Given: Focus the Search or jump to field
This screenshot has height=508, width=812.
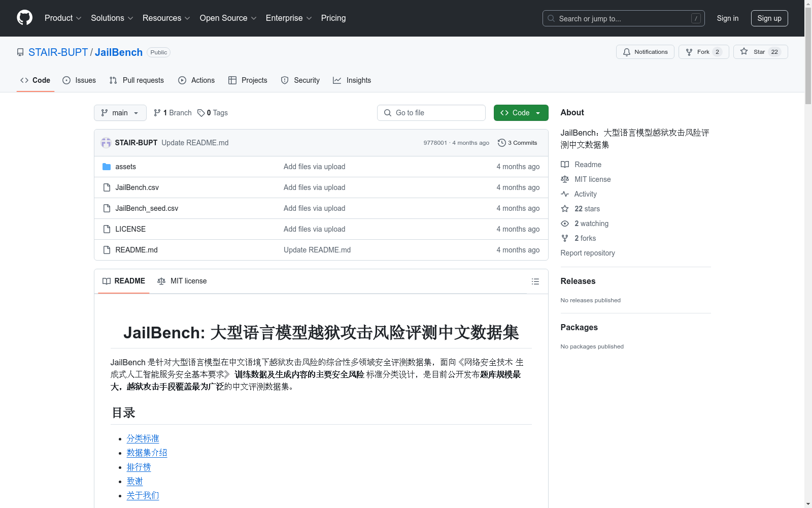Looking at the screenshot, I should [x=624, y=18].
